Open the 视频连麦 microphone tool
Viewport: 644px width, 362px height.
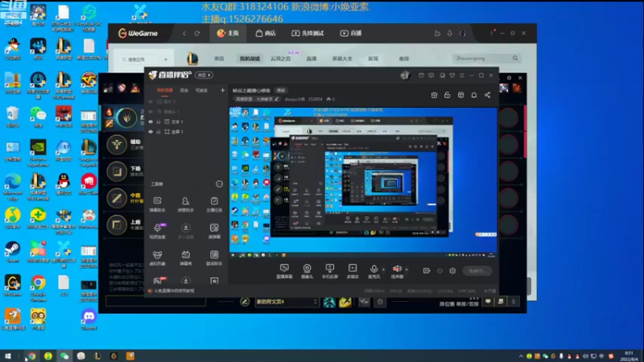(157, 231)
